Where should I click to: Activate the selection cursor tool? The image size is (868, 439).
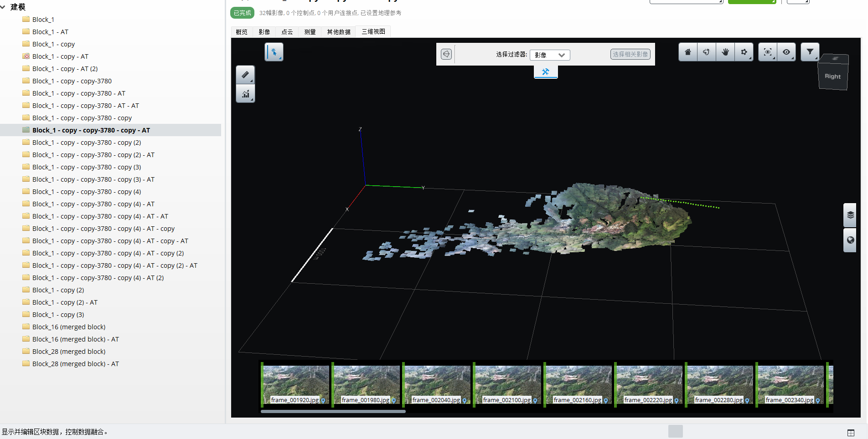coord(274,52)
